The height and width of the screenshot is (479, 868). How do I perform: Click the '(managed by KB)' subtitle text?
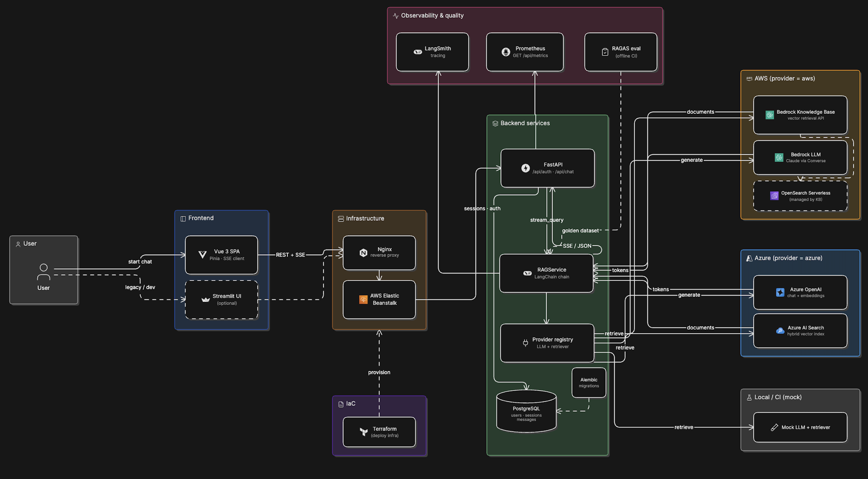coord(806,200)
